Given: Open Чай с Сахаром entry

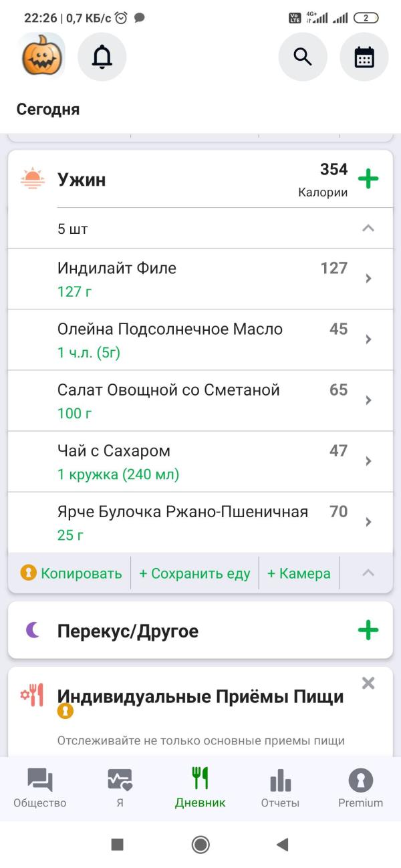Looking at the screenshot, I should [x=200, y=462].
